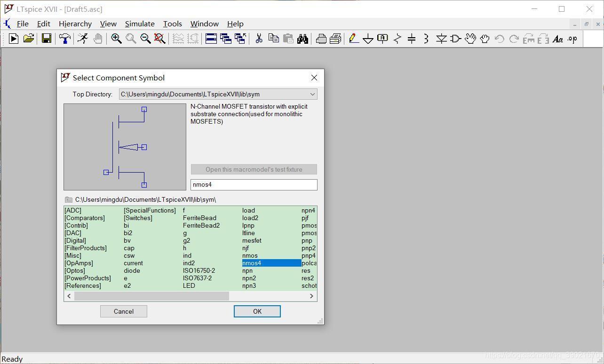Image resolution: width=604 pixels, height=364 pixels.
Task: Select the 'FerriteBead2' component in list
Action: point(201,225)
